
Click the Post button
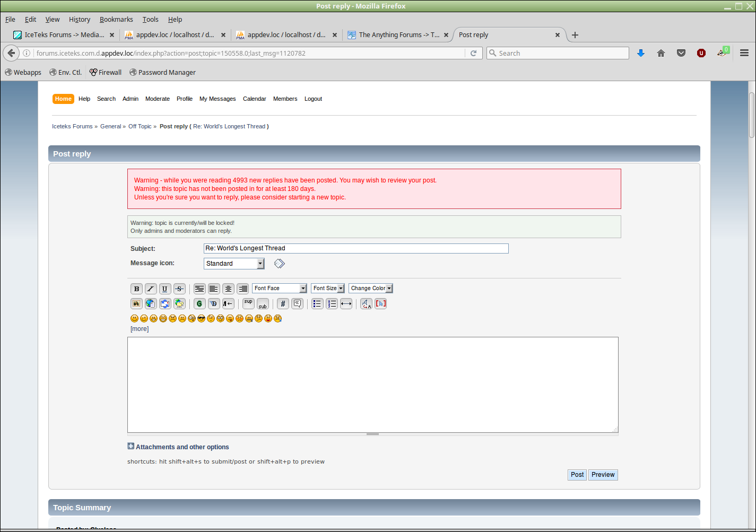577,475
